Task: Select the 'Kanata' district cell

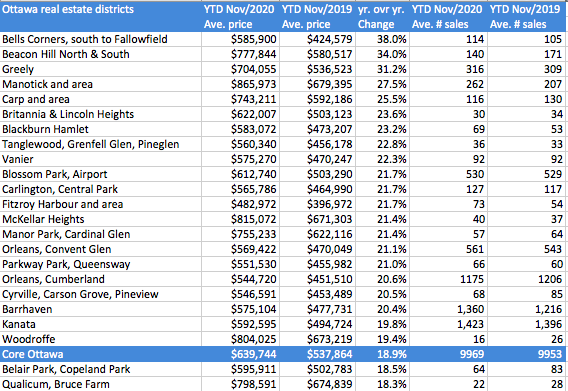Action: pyautogui.click(x=101, y=324)
